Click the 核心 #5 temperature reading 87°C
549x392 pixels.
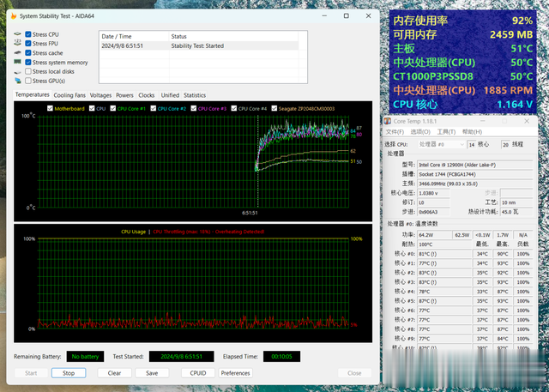point(444,301)
